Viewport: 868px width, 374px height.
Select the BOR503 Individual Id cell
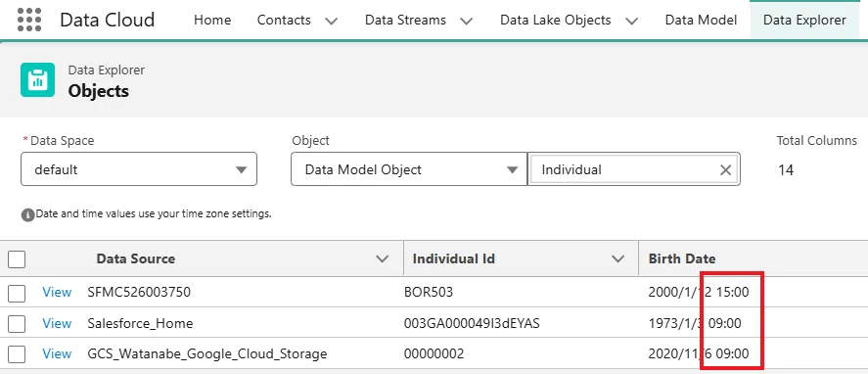tap(429, 292)
